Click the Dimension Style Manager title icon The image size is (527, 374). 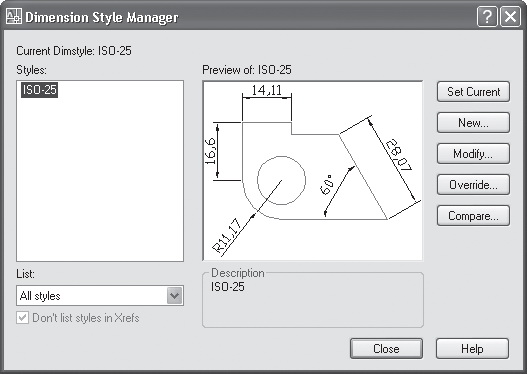pyautogui.click(x=14, y=16)
